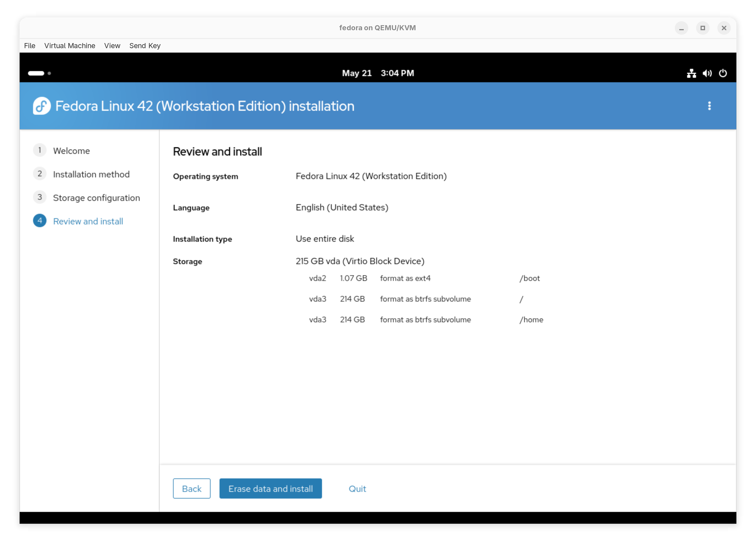
Task: Close the fedora on QEMU/KVM window
Action: pyautogui.click(x=724, y=28)
